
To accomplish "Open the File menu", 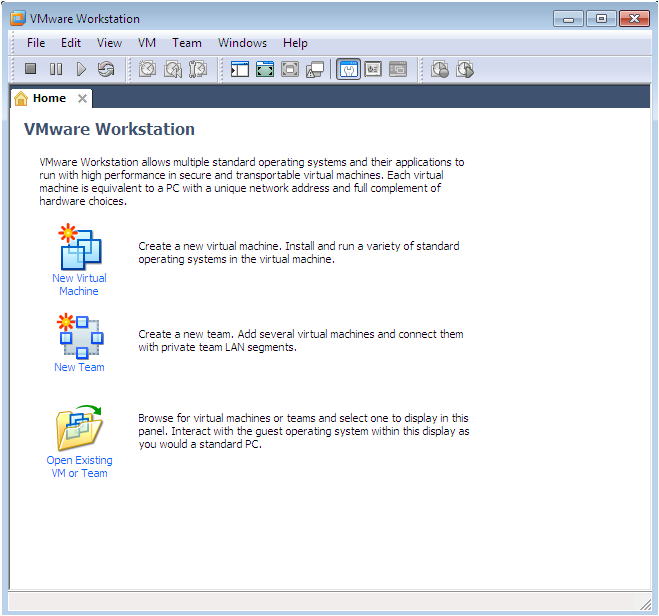I will tap(36, 43).
